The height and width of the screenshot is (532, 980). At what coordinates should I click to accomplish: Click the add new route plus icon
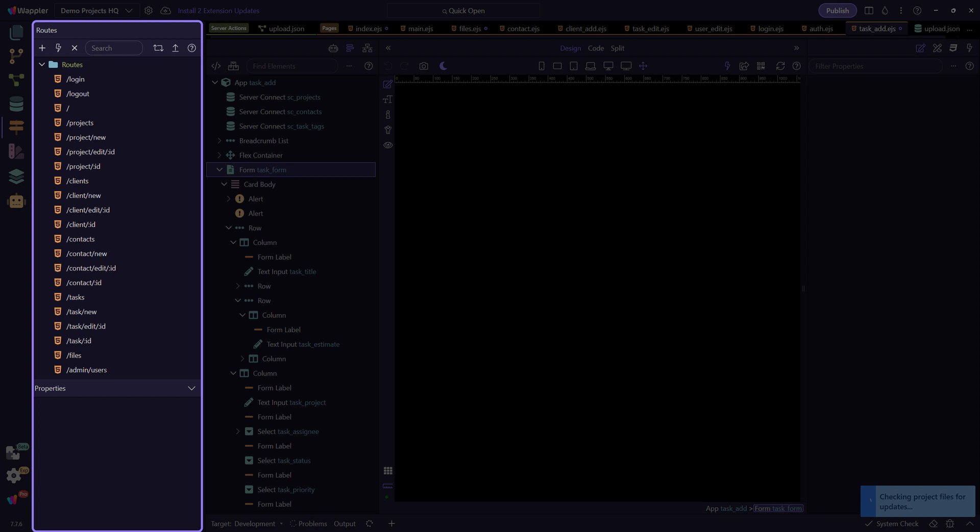[x=42, y=48]
